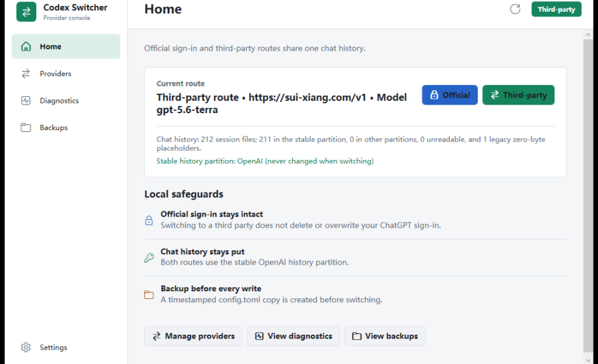
Task: Click the View diagnostics button
Action: 293,336
